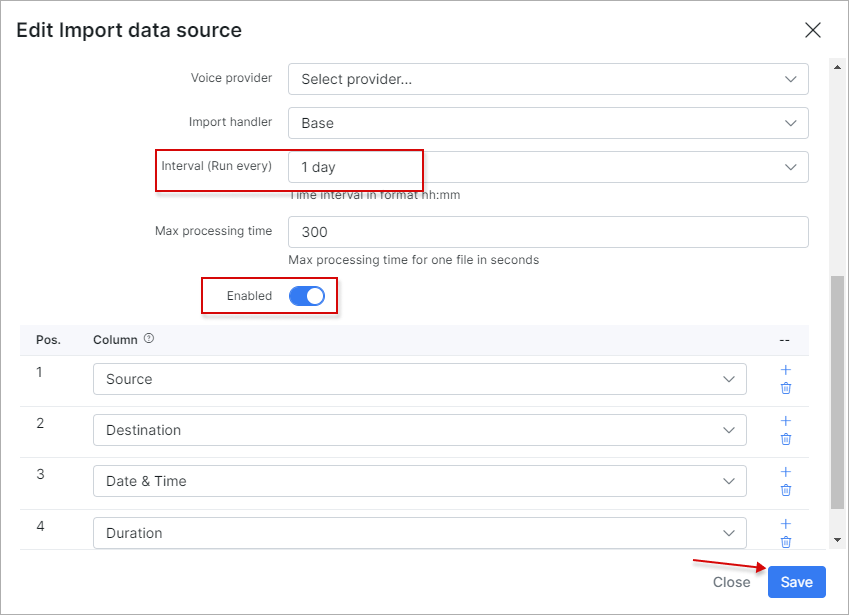Toggle the Enabled switch off

coord(307,296)
